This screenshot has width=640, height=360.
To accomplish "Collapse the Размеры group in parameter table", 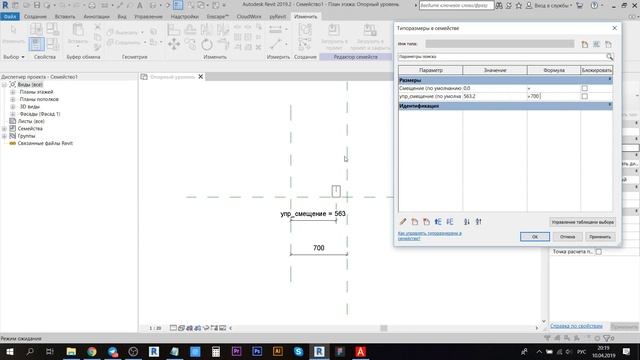I will click(x=610, y=80).
